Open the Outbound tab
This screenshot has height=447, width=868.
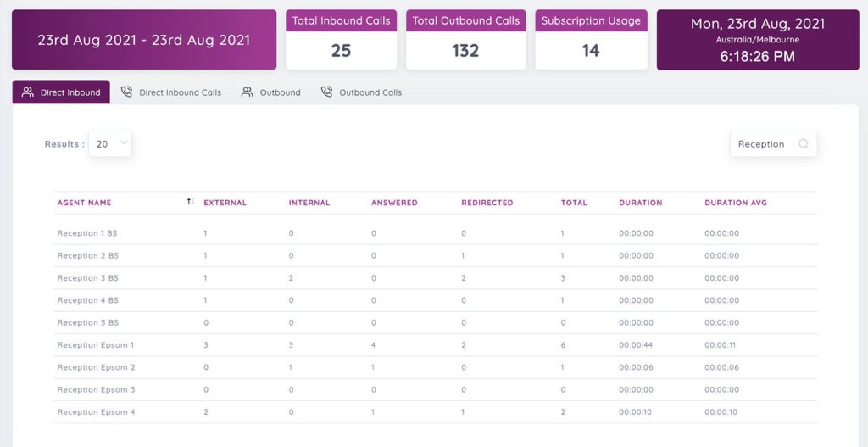click(280, 92)
